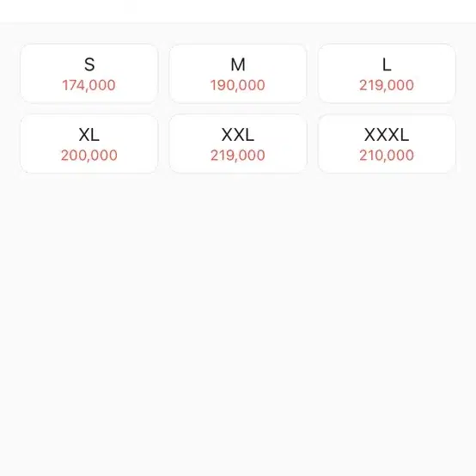This screenshot has width=476, height=476.
Task: Choose the XXL size option card
Action: click(238, 143)
